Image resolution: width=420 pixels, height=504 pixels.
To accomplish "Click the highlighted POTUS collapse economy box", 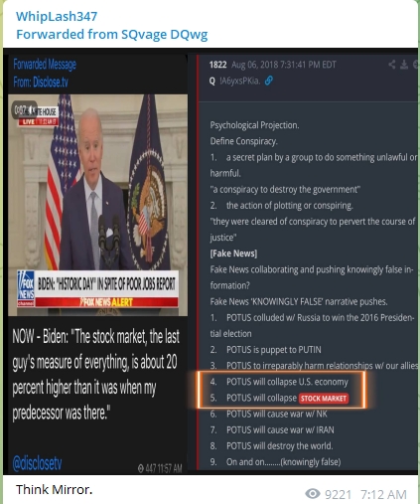I will click(x=281, y=390).
